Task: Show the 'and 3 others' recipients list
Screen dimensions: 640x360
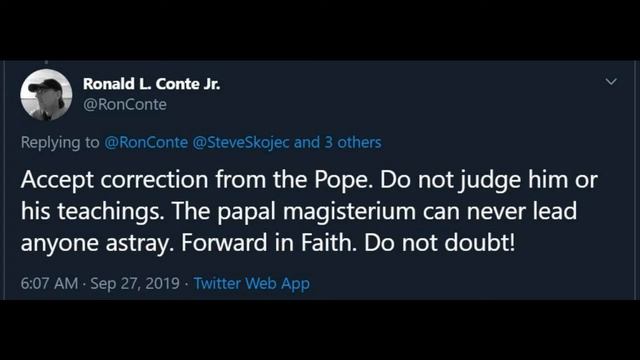Action: 338,142
